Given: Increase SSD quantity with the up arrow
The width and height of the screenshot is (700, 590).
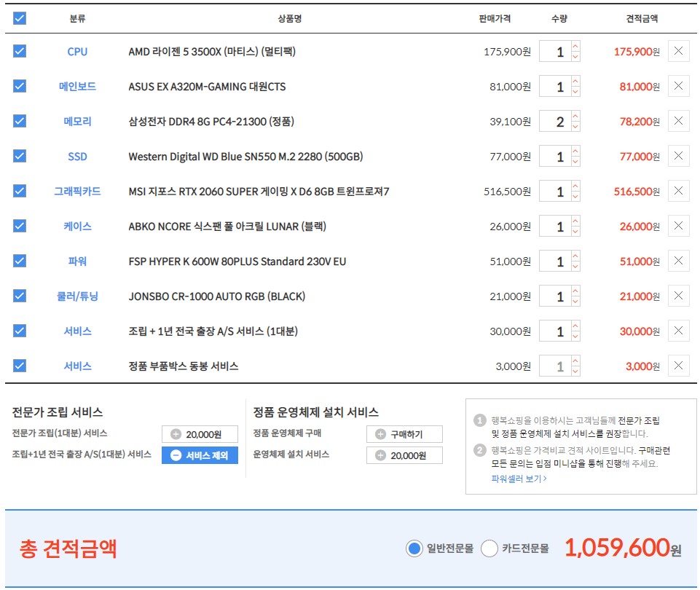Looking at the screenshot, I should coord(575,151).
